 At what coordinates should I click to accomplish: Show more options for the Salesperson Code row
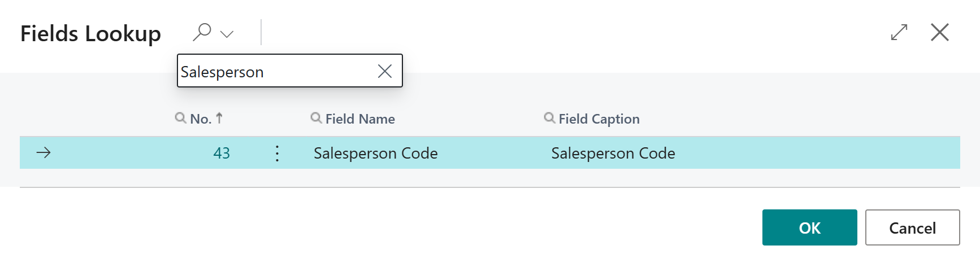tap(277, 154)
